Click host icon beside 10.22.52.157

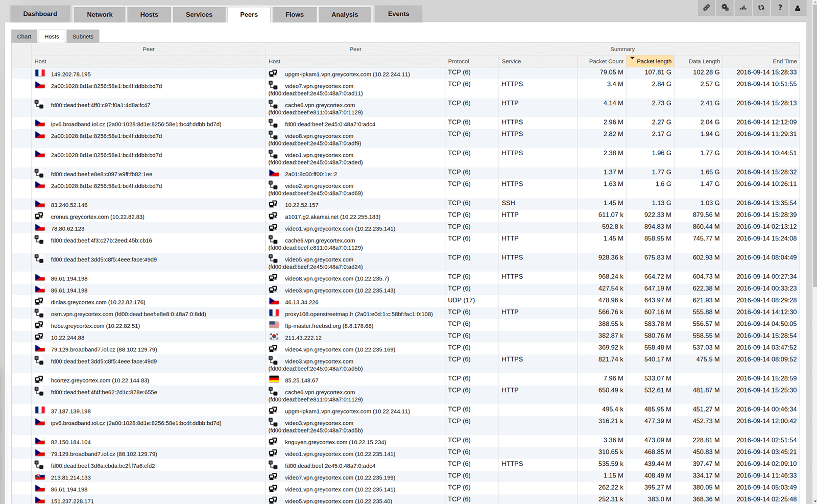pyautogui.click(x=273, y=204)
